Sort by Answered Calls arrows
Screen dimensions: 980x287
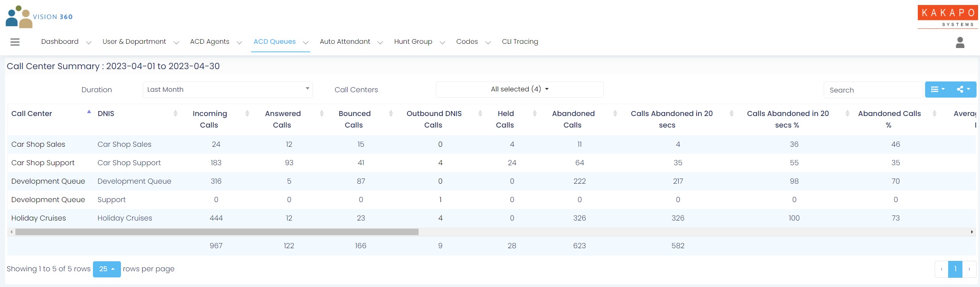(322, 113)
